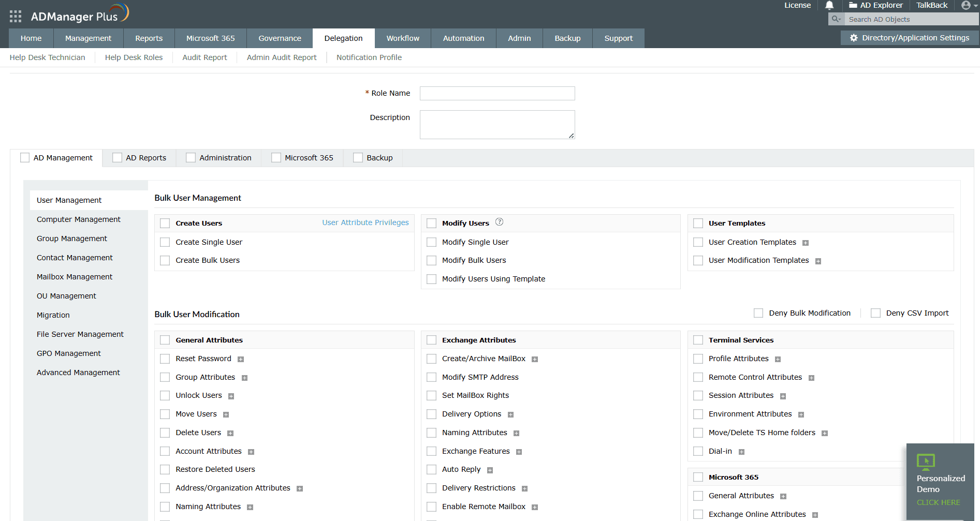
Task: Open Directory/Application Settings
Action: (x=909, y=37)
